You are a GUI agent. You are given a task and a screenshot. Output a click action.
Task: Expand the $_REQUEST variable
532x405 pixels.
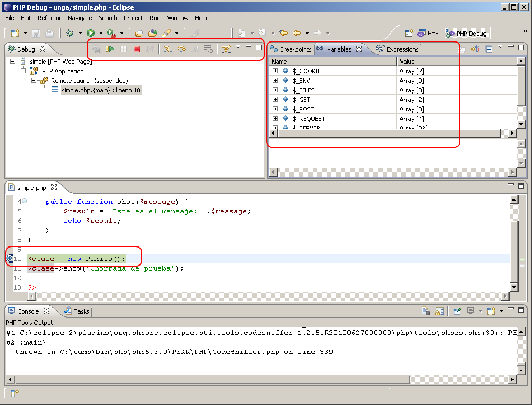pos(275,119)
